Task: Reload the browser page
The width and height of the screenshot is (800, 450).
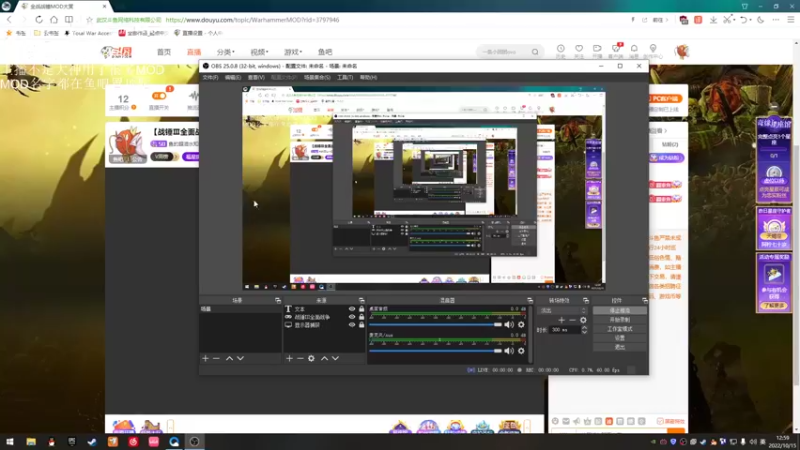Action: (x=39, y=19)
